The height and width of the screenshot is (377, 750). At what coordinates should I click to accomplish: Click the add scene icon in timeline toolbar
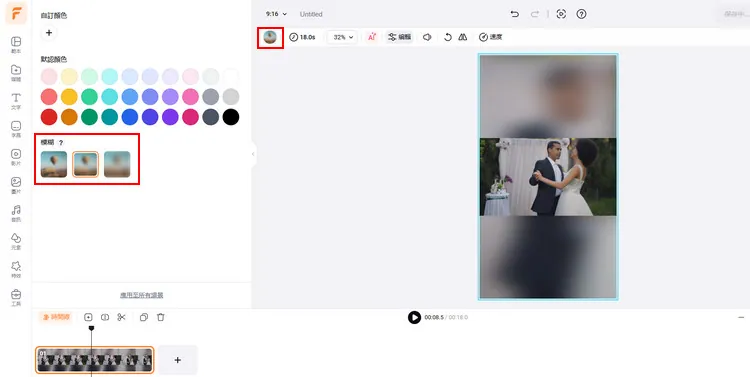coord(88,317)
